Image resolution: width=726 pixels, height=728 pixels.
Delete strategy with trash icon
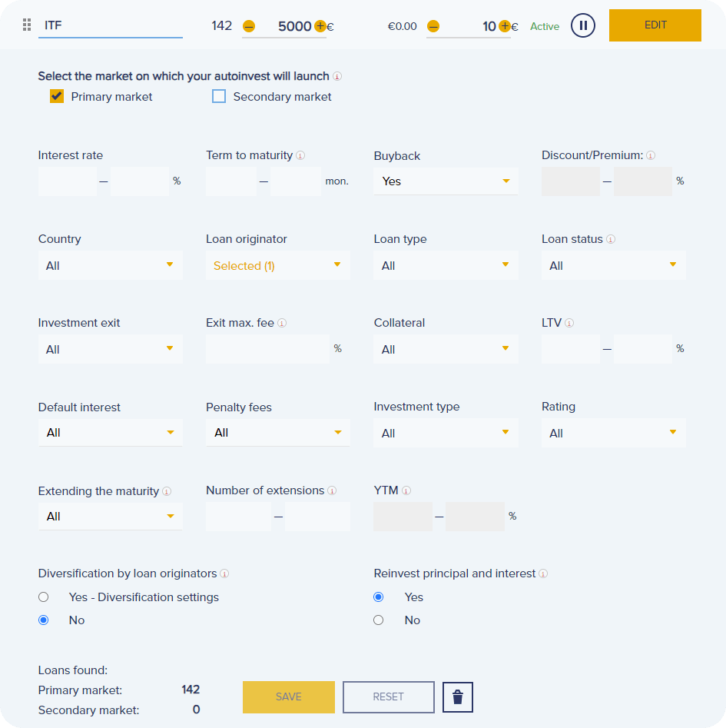tap(458, 697)
